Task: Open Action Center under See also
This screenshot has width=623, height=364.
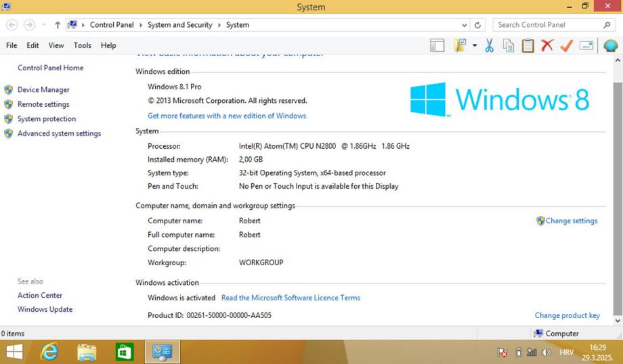Action: [x=40, y=296]
